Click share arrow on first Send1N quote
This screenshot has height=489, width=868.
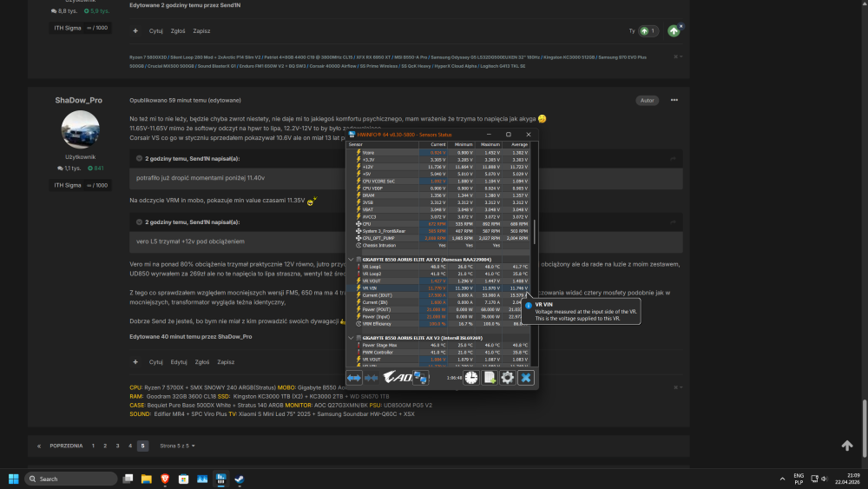(x=674, y=158)
